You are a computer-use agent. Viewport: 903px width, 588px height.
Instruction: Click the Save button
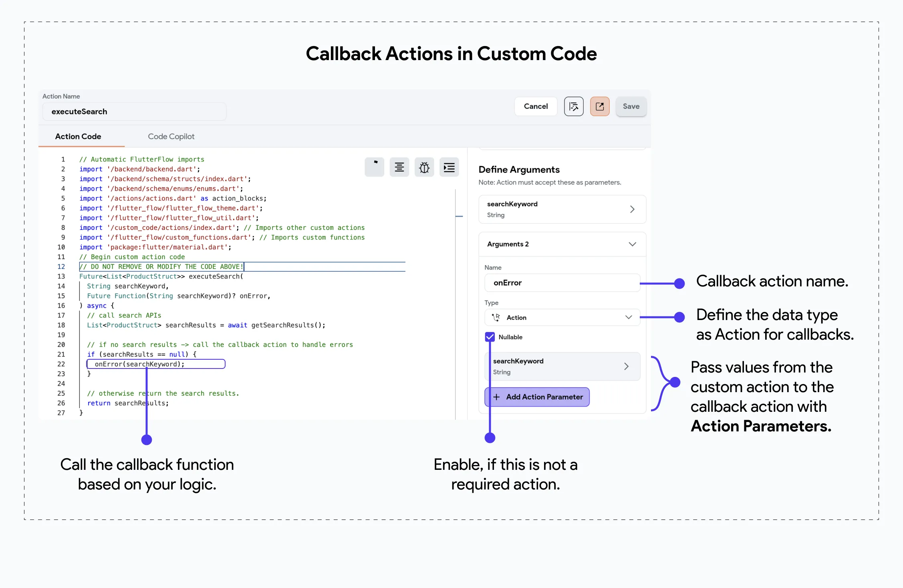631,106
